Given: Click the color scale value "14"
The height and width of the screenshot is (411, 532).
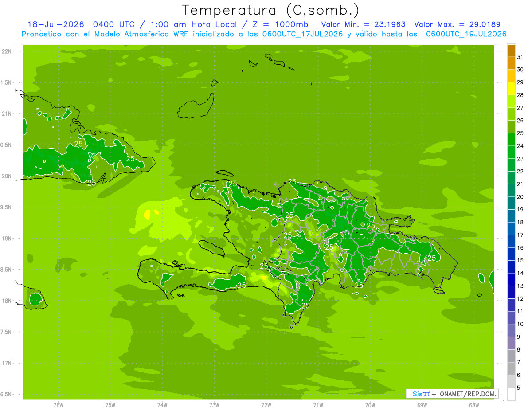Looking at the screenshot, I should click(x=520, y=273).
